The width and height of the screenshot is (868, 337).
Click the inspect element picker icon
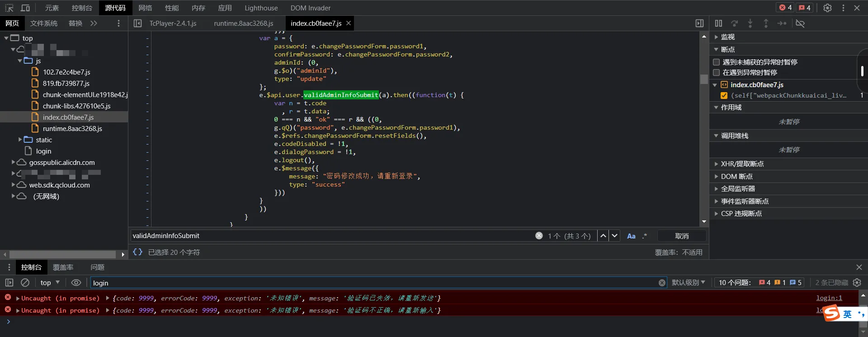click(x=9, y=8)
